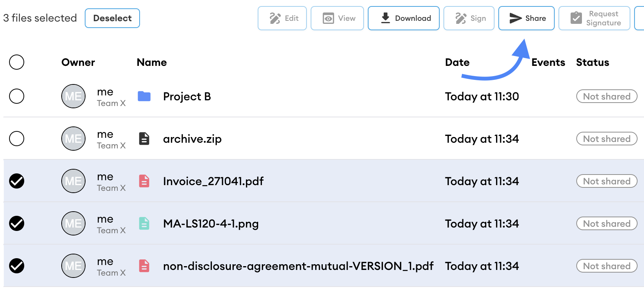Toggle the select-all checkbox in header
This screenshot has height=290, width=644.
click(17, 62)
